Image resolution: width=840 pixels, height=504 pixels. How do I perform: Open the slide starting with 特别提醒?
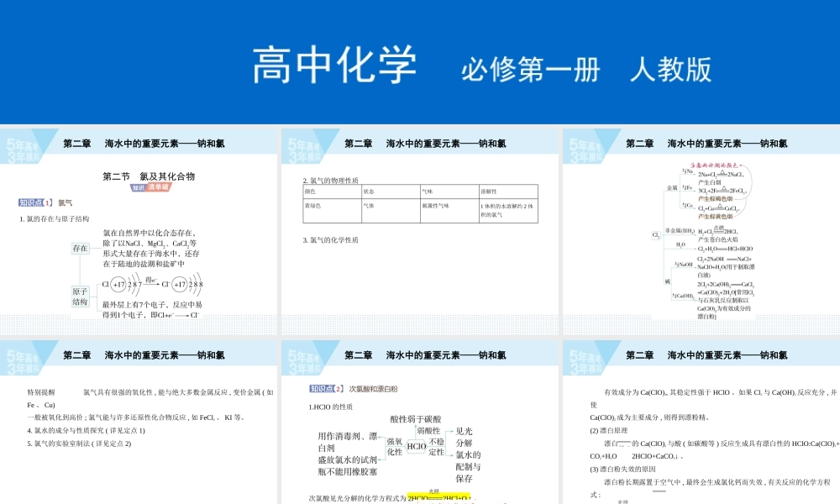(x=139, y=422)
